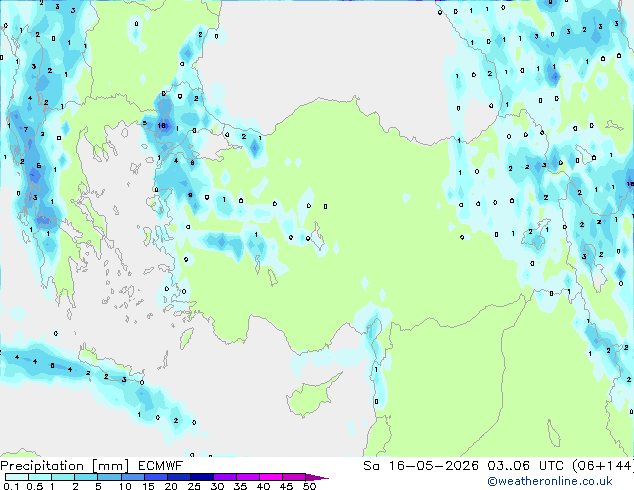Click the 'Precipitation [mm]' title label

[x=65, y=466]
